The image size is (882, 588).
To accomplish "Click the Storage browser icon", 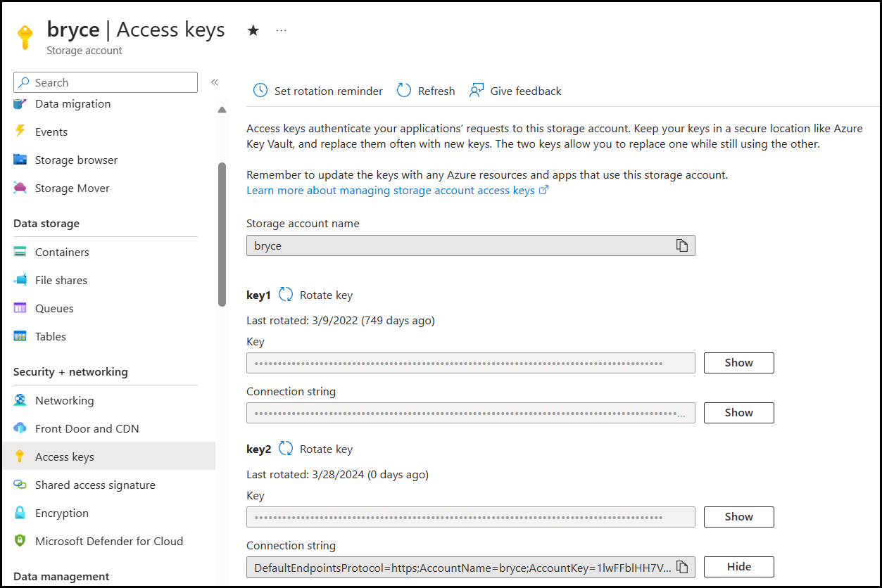I will click(x=20, y=160).
